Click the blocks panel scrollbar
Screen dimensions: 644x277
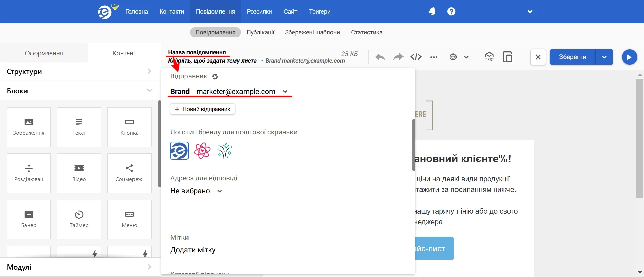(x=160, y=144)
